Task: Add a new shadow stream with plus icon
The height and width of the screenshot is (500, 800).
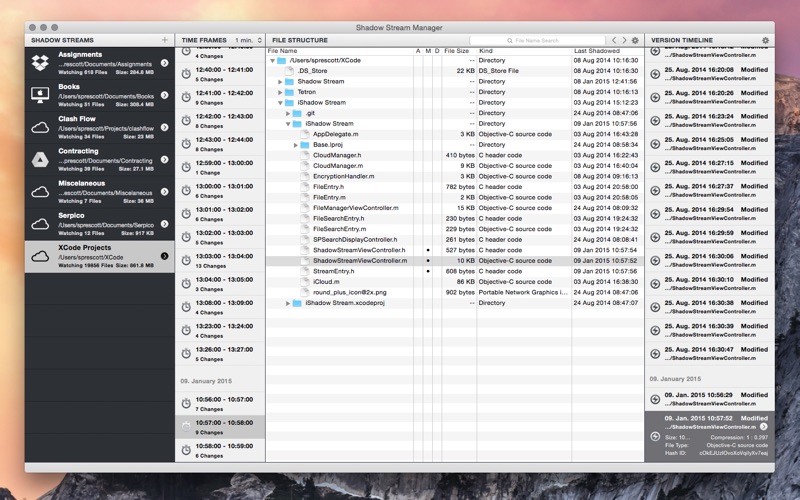Action: pyautogui.click(x=165, y=40)
